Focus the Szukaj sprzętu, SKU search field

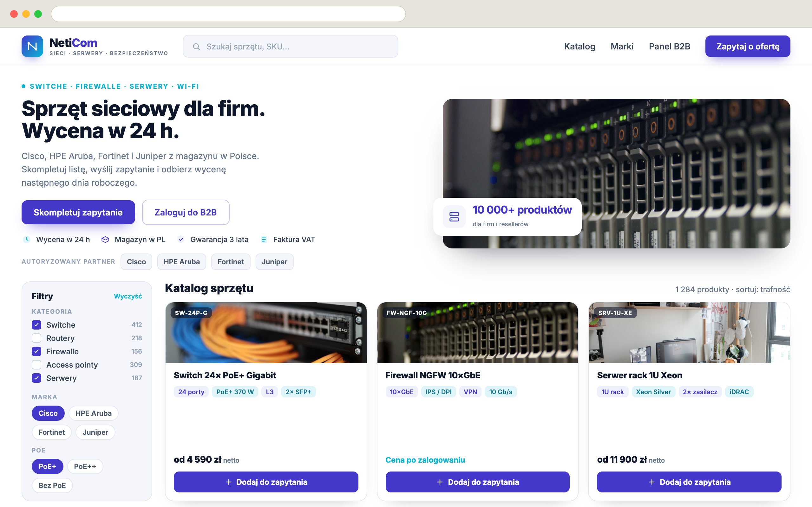click(x=290, y=46)
